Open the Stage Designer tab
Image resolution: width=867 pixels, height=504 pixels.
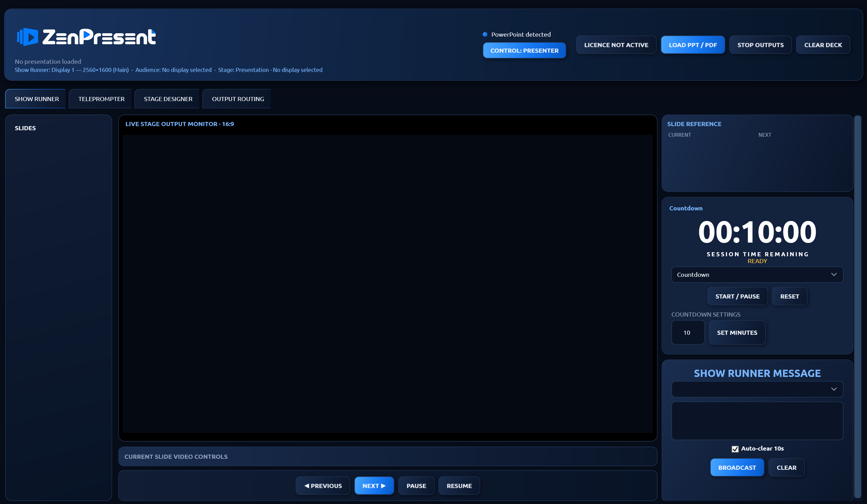(x=167, y=99)
